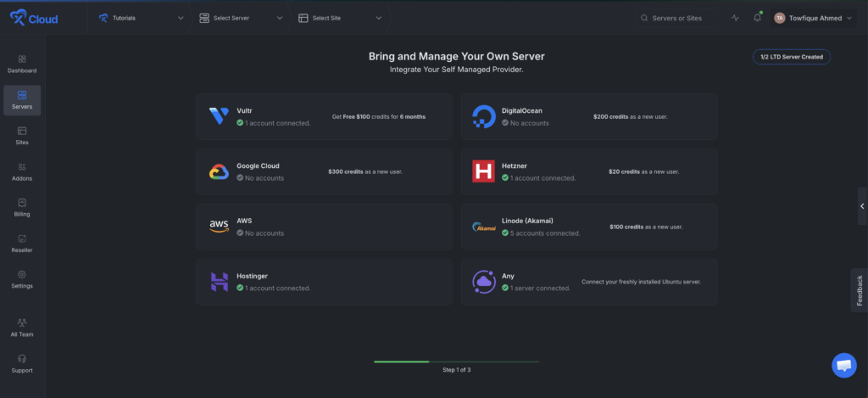Expand Towfique Ahmed account menu

pos(813,19)
